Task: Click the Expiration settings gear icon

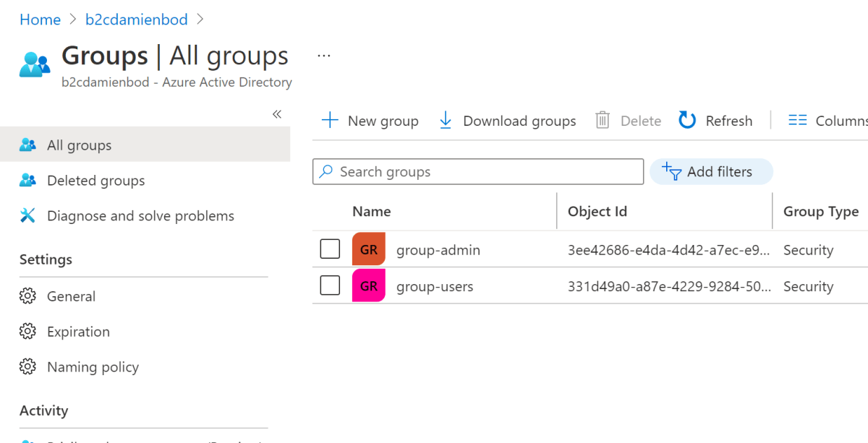Action: 27,332
